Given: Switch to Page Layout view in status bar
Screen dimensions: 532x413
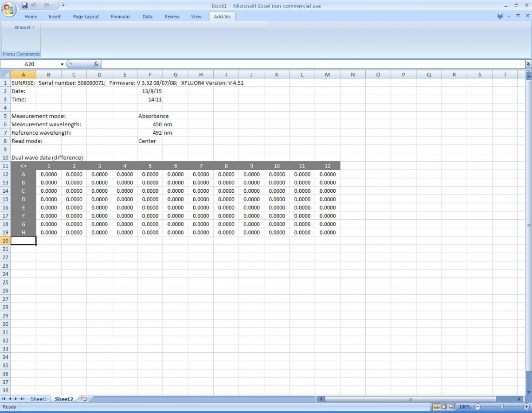Looking at the screenshot, I should [x=444, y=407].
